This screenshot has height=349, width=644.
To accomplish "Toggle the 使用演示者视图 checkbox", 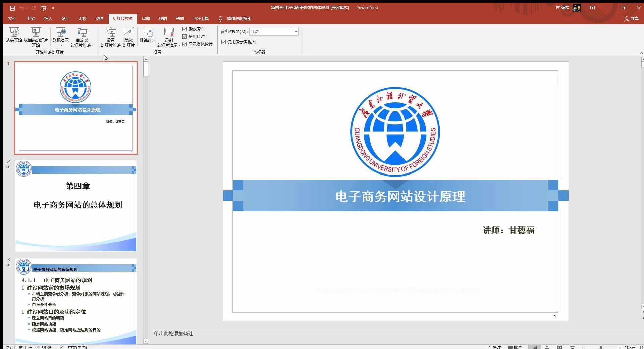I will 223,42.
